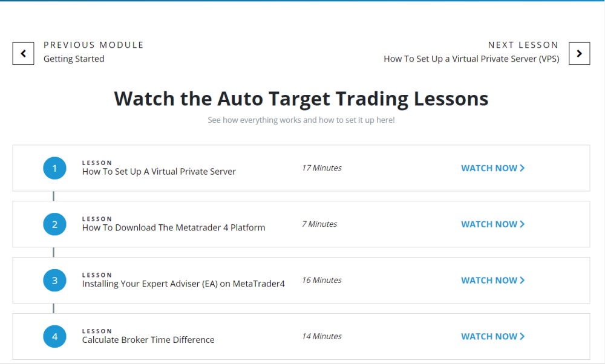Click the previous module left arrow icon
Image resolution: width=605 pixels, height=364 pixels.
point(23,54)
